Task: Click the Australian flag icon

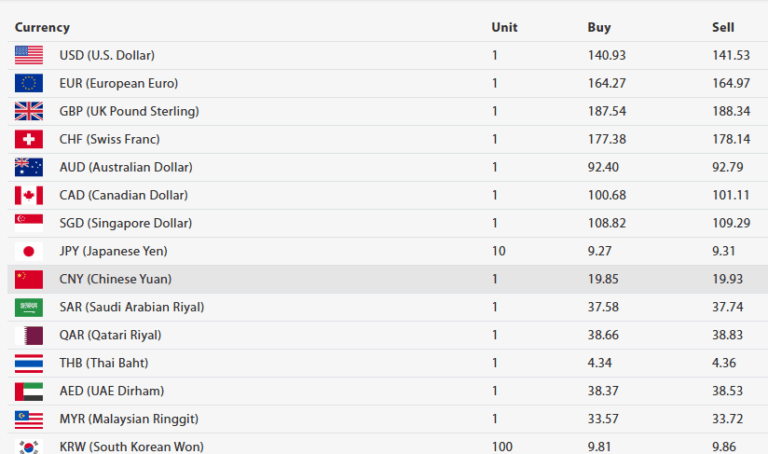Action: point(29,167)
